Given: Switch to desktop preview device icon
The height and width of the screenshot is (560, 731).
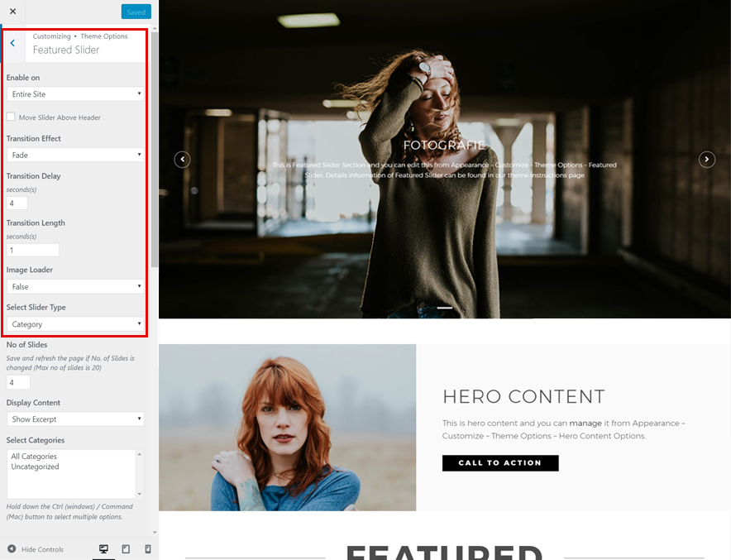Looking at the screenshot, I should 103,548.
